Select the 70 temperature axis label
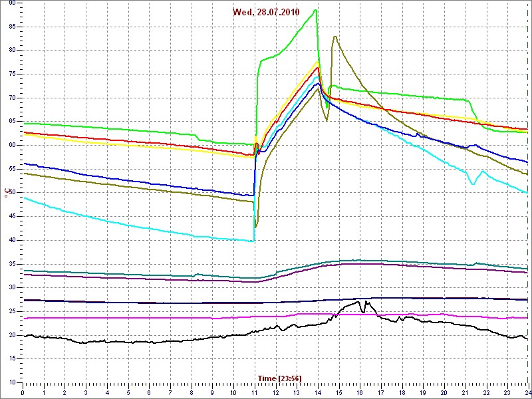532x399 pixels. pos(12,98)
